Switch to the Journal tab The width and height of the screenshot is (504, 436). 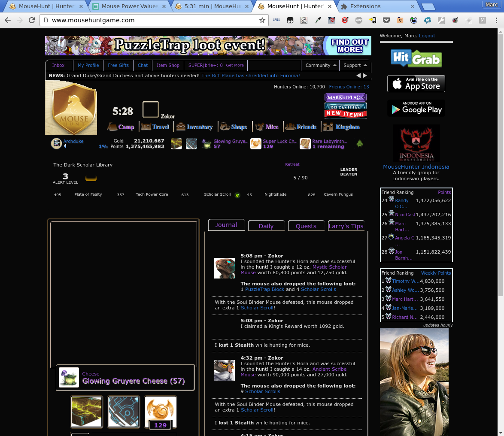[226, 225]
